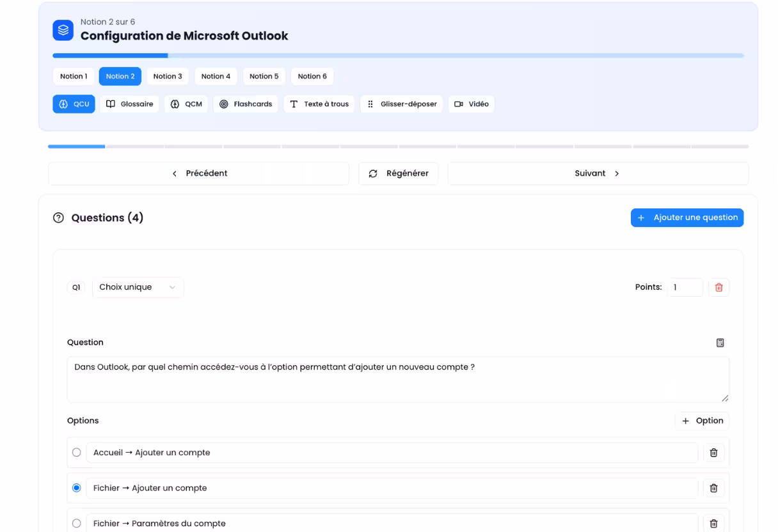Delete the option Fichier → Ajouter un compte

click(x=714, y=489)
